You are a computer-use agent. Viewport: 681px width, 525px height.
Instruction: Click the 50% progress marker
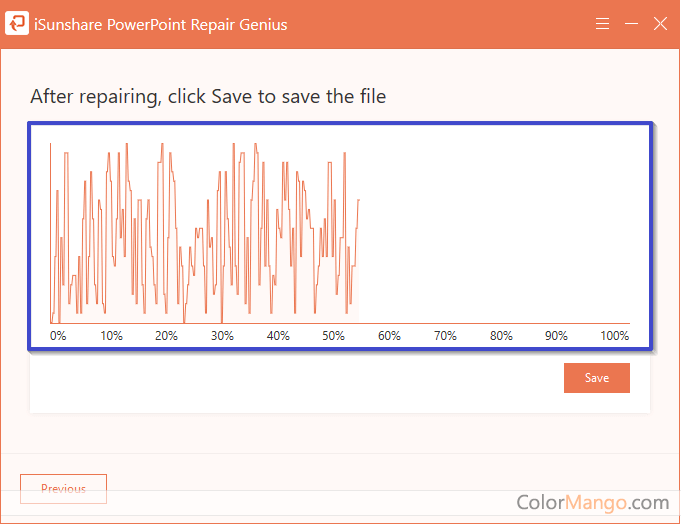pos(334,336)
